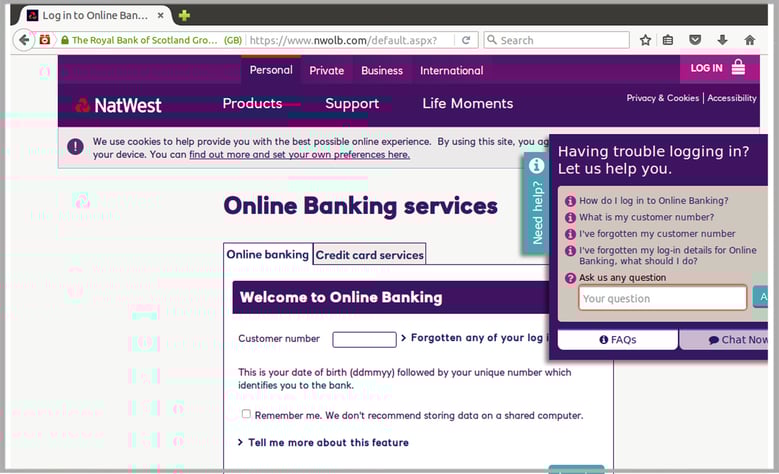The height and width of the screenshot is (474, 779).
Task: Switch to the Credit card services tab
Action: [370, 255]
